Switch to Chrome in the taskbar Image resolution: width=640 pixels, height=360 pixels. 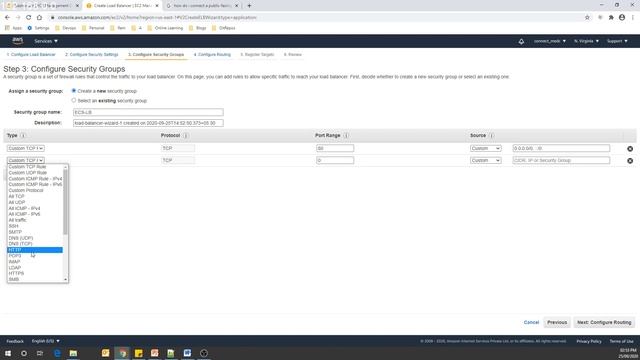(x=122, y=353)
